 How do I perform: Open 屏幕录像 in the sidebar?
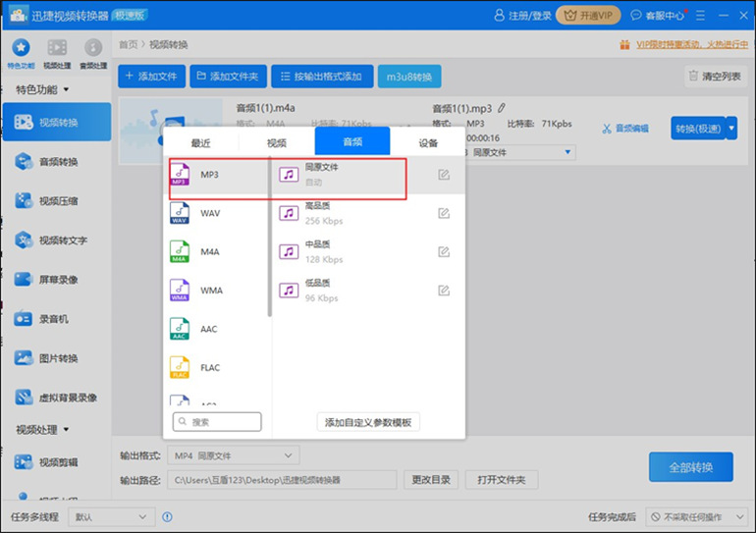(57, 280)
